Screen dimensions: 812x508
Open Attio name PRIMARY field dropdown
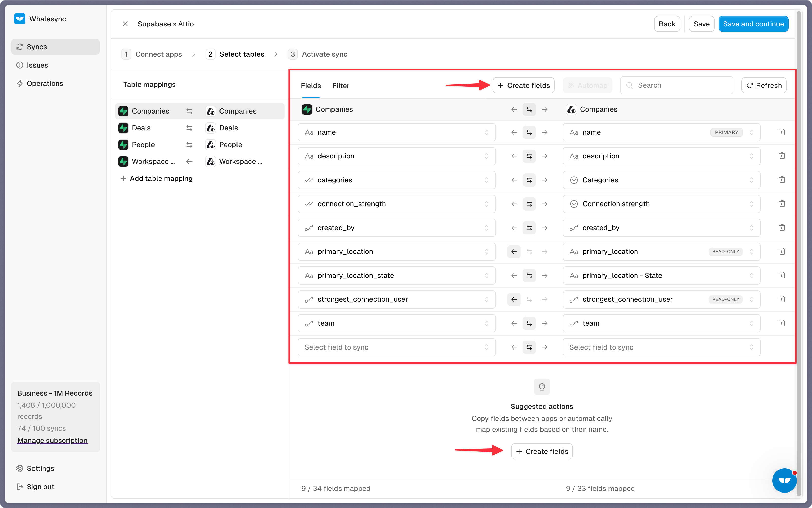pyautogui.click(x=661, y=132)
